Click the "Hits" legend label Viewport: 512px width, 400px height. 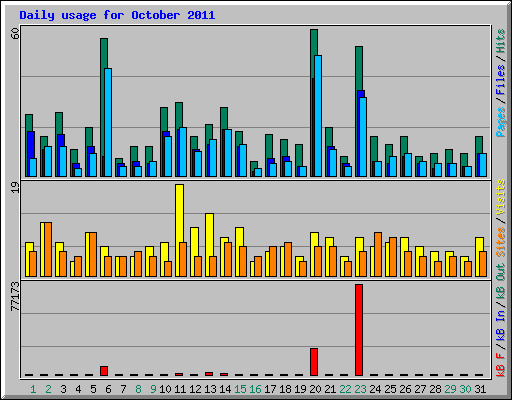click(x=500, y=41)
